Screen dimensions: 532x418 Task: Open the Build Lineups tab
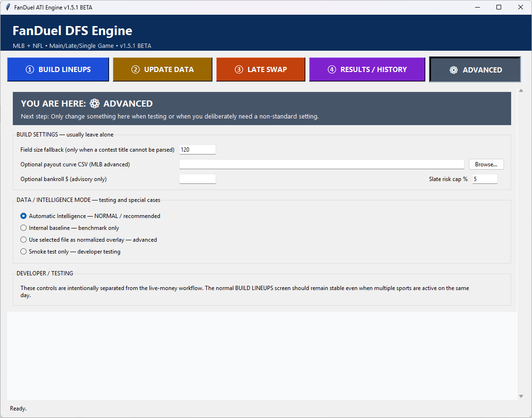58,70
